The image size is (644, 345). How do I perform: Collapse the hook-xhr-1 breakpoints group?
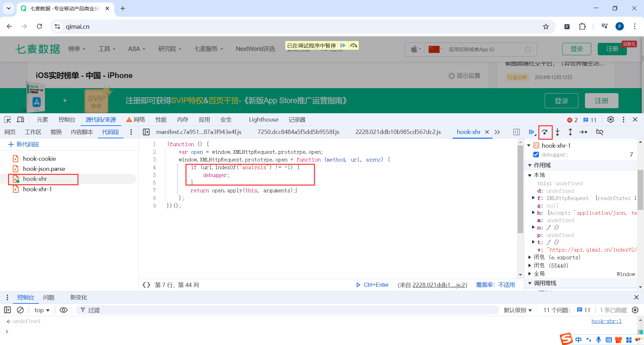[529, 145]
